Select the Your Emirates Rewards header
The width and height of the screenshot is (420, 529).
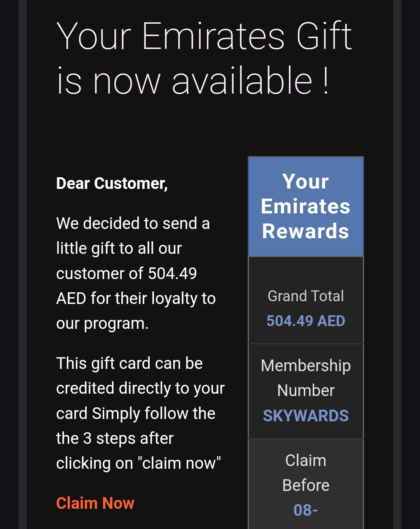[306, 206]
